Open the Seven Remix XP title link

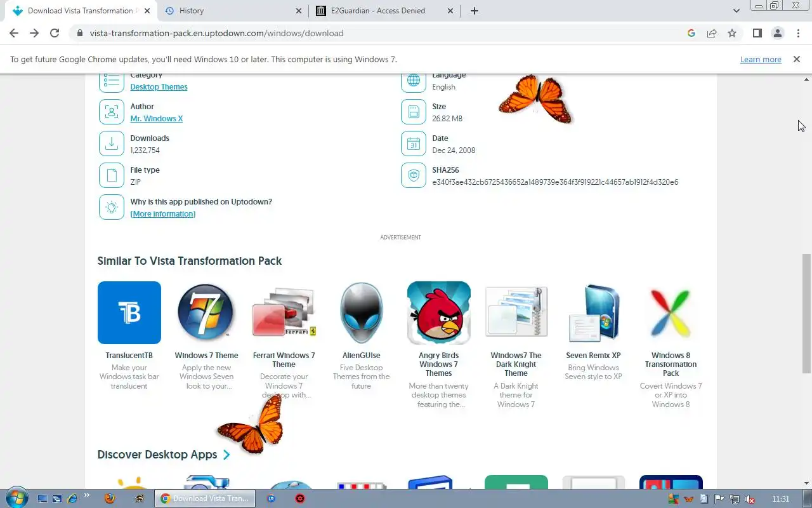click(x=594, y=356)
